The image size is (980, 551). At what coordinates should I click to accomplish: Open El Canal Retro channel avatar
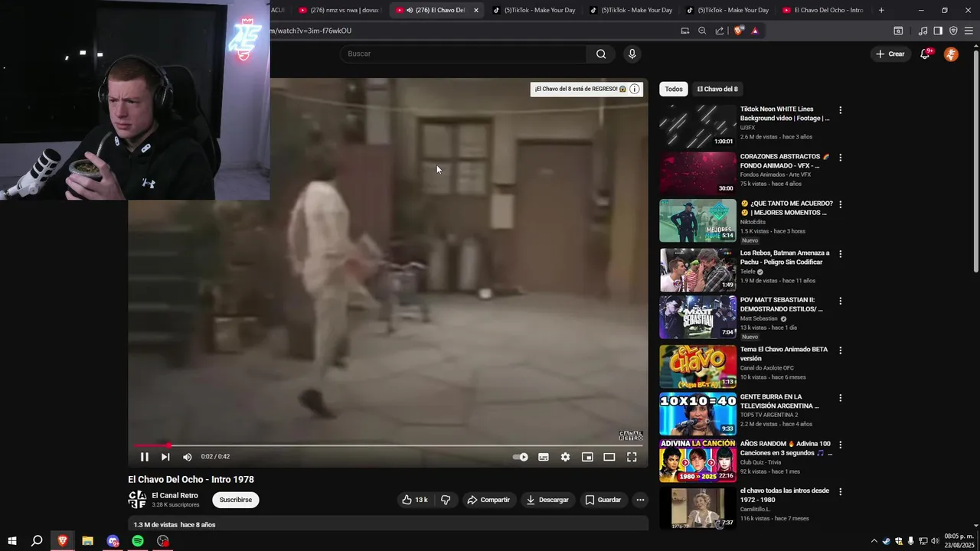coord(137,500)
